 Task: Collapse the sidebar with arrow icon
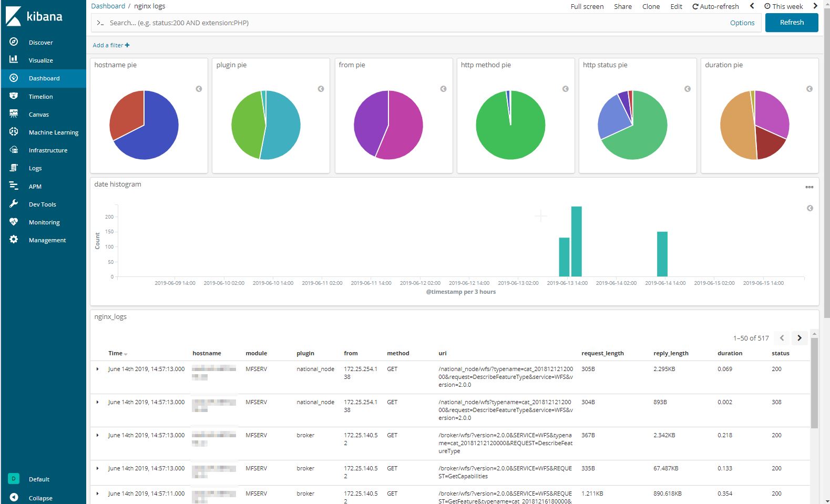click(14, 497)
